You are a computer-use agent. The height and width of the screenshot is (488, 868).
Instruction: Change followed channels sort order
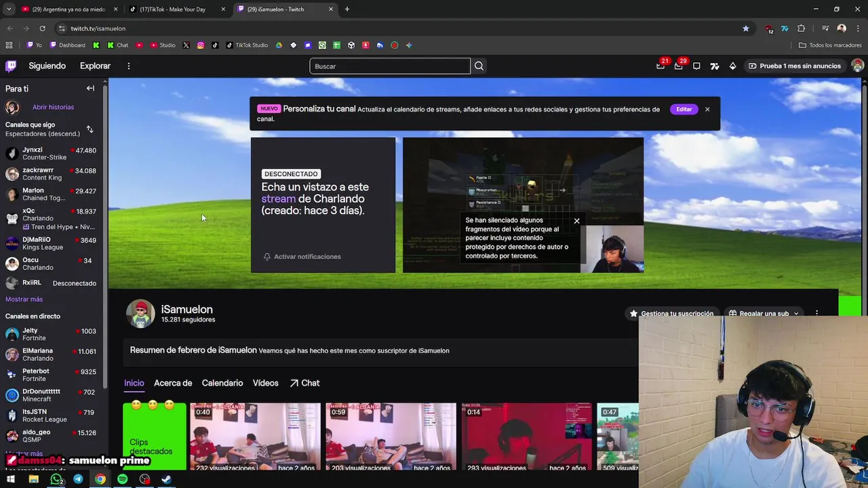tap(90, 129)
